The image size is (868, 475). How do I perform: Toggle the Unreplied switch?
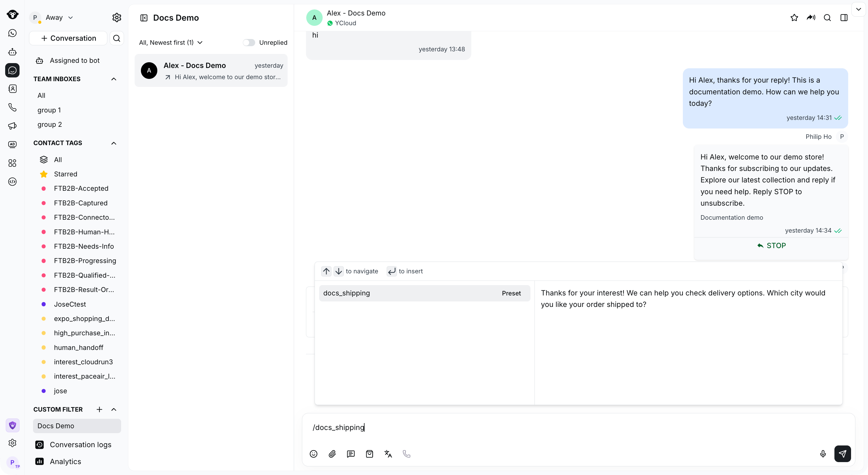(x=249, y=42)
